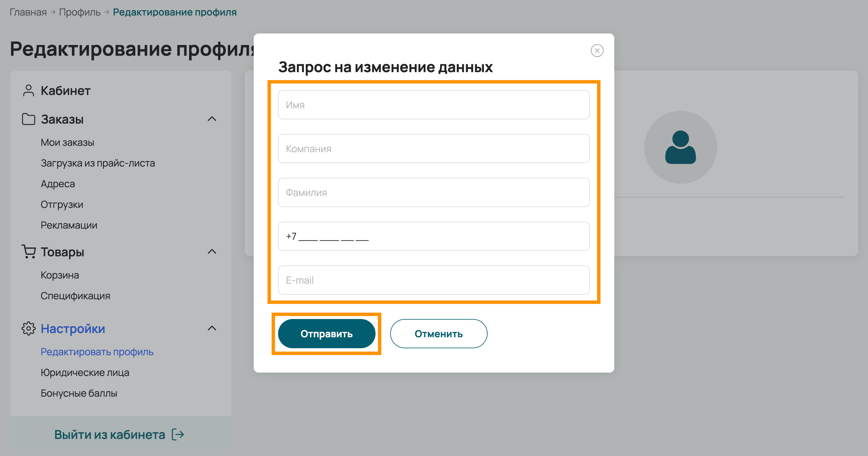Open Мои заказы in sidebar
This screenshot has height=456, width=868.
(67, 142)
